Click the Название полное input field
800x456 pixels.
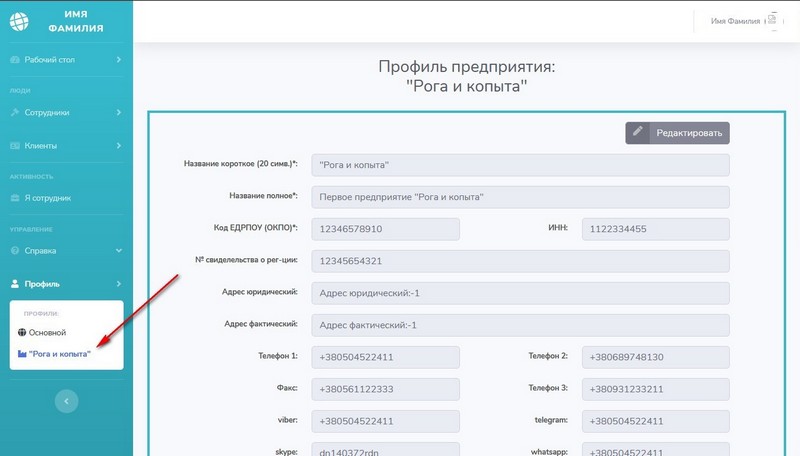(520, 197)
